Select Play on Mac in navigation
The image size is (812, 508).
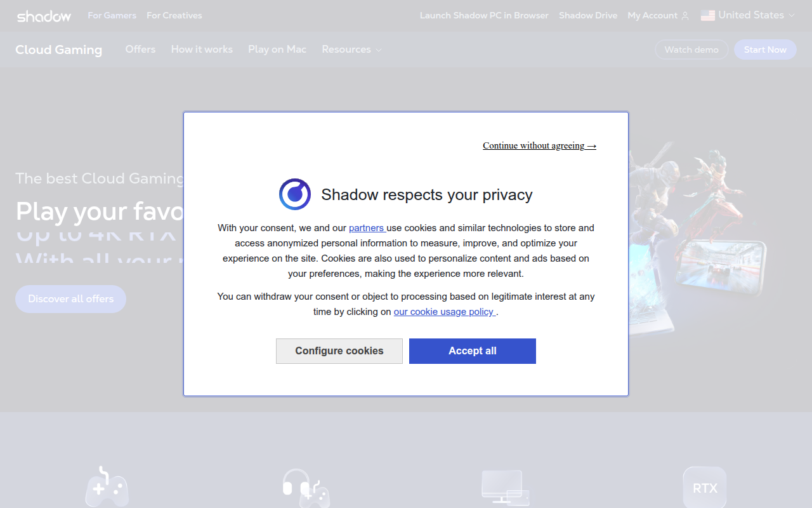tap(277, 50)
